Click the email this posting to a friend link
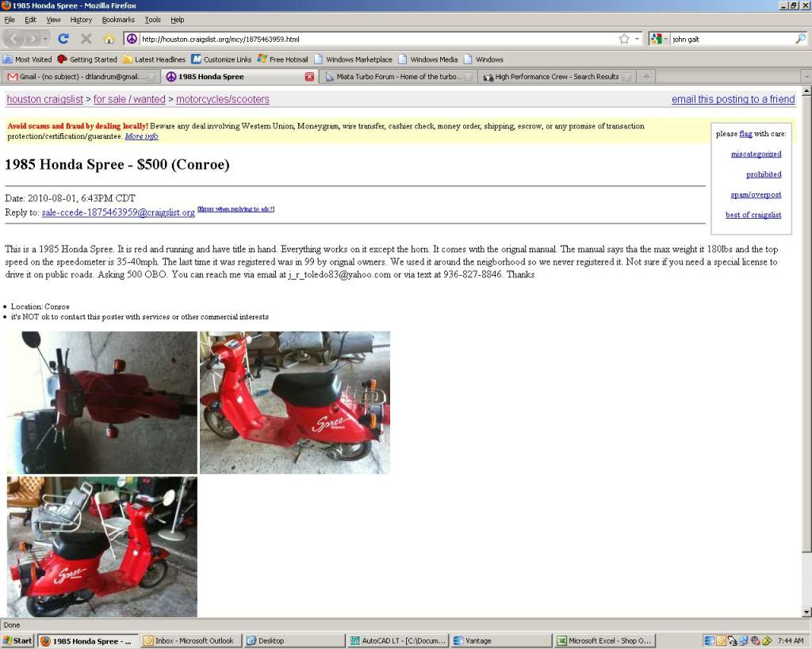This screenshot has height=649, width=812. coord(733,99)
